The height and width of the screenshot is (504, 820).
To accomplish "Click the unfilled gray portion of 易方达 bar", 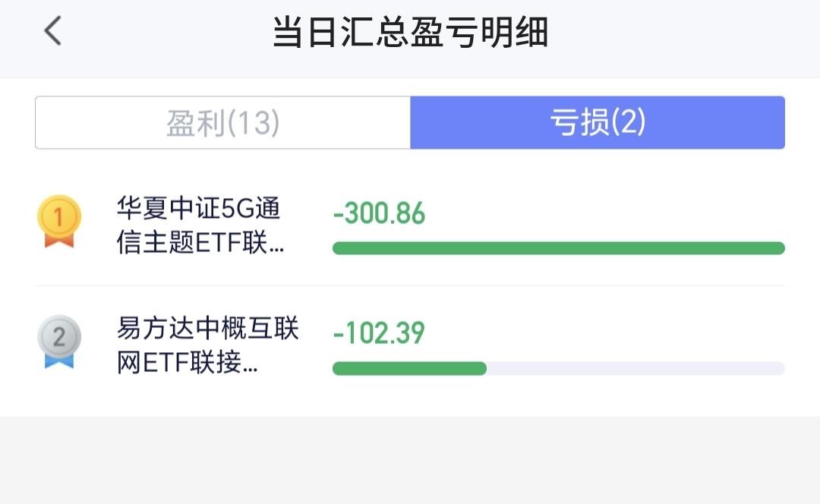I will click(x=636, y=369).
